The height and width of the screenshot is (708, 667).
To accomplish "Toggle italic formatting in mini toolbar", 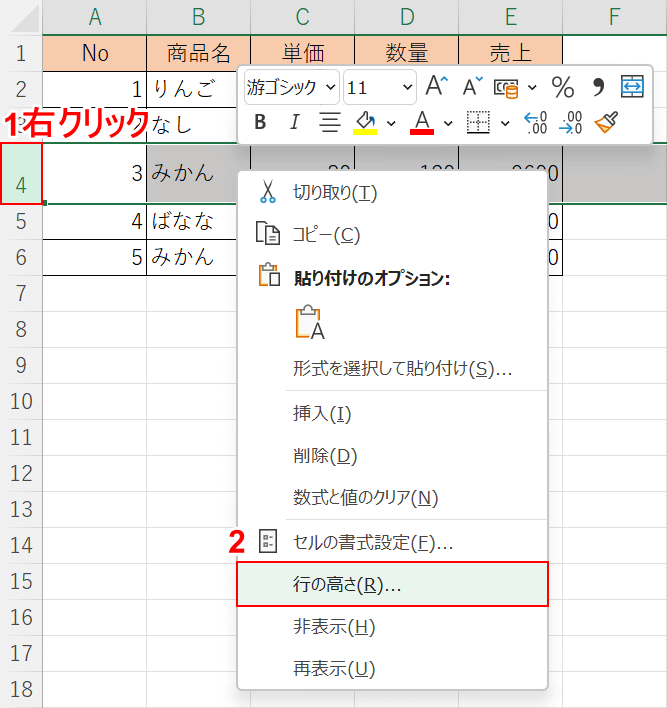I will tap(294, 123).
